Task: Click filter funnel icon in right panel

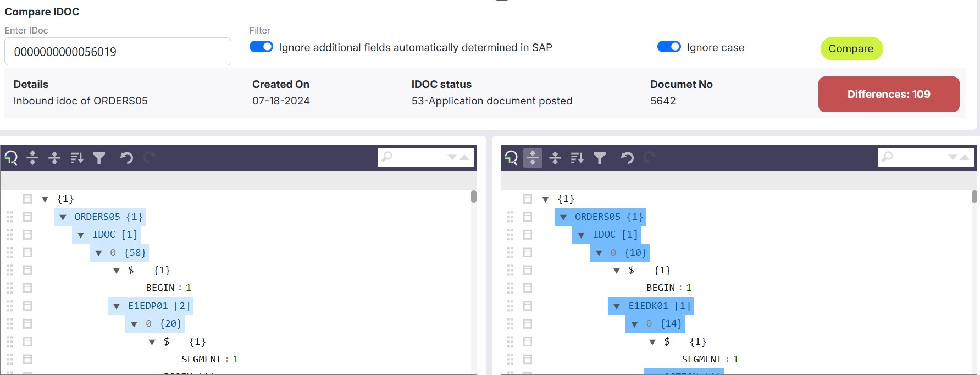Action: tap(600, 158)
